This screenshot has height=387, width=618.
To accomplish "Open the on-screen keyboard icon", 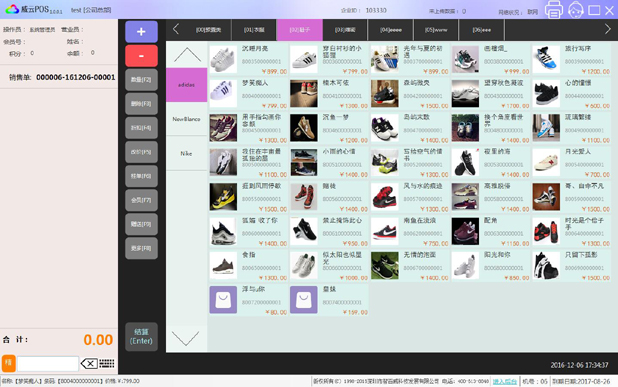I will click(x=106, y=363).
